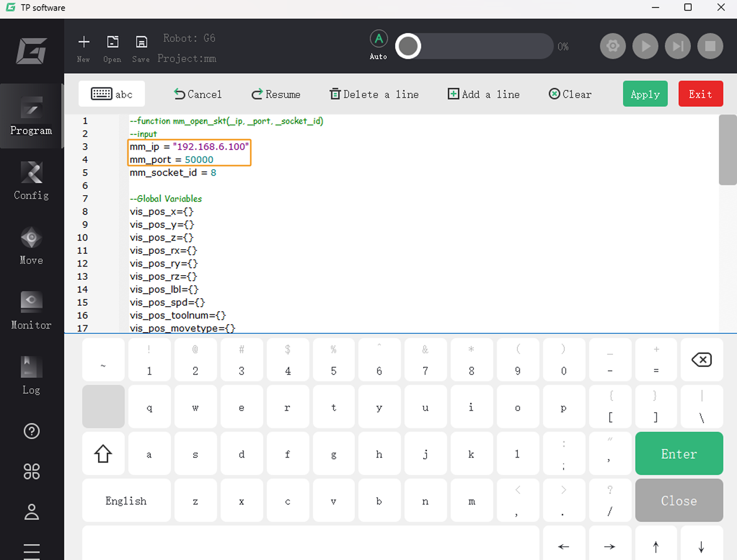Step forward with the step button
Image resolution: width=737 pixels, height=560 pixels.
pyautogui.click(x=678, y=46)
